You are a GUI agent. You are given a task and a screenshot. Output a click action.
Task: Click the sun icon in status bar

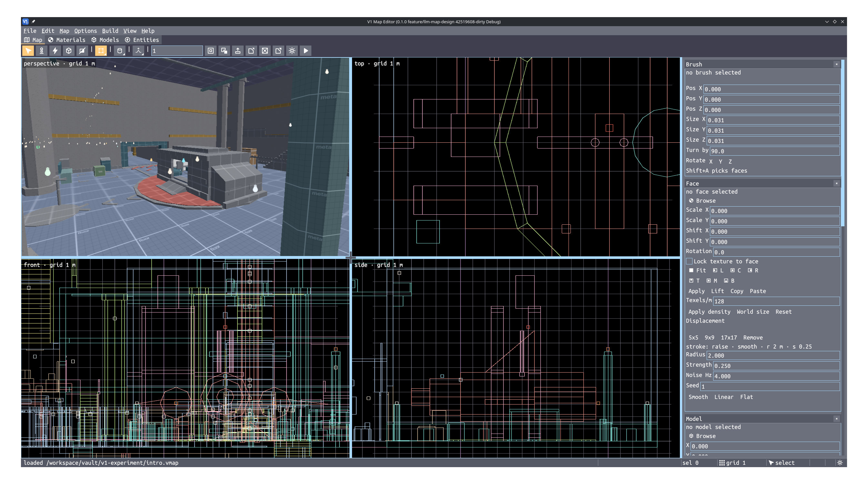coord(840,463)
